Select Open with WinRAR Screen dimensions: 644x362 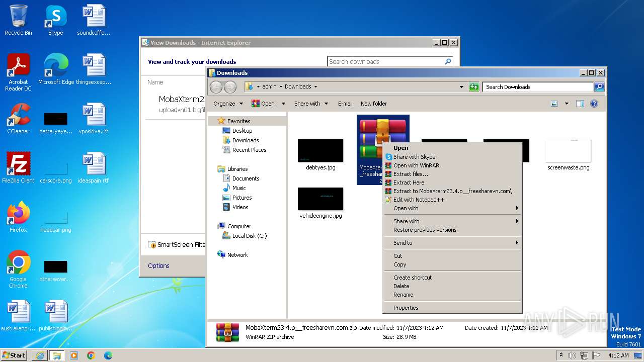pyautogui.click(x=452, y=165)
